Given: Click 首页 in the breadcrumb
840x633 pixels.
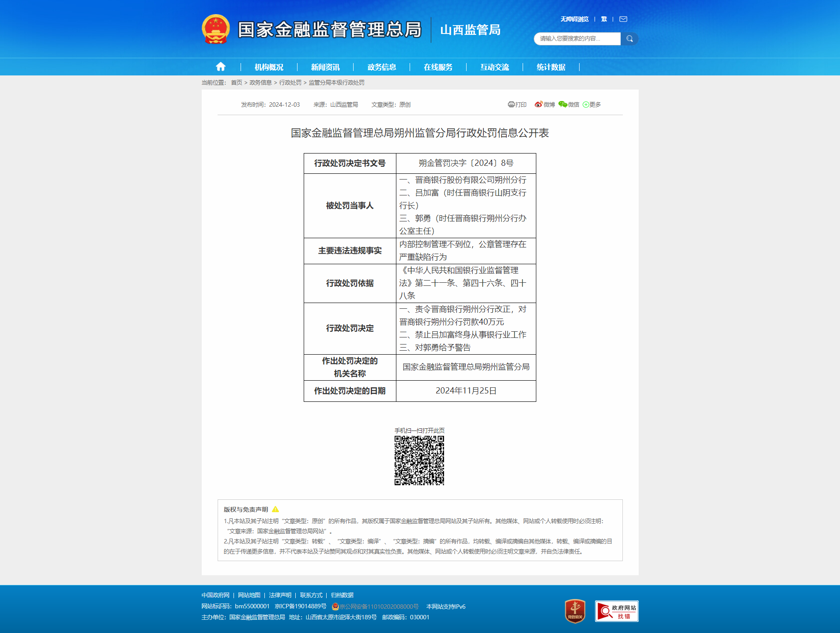Looking at the screenshot, I should (237, 82).
